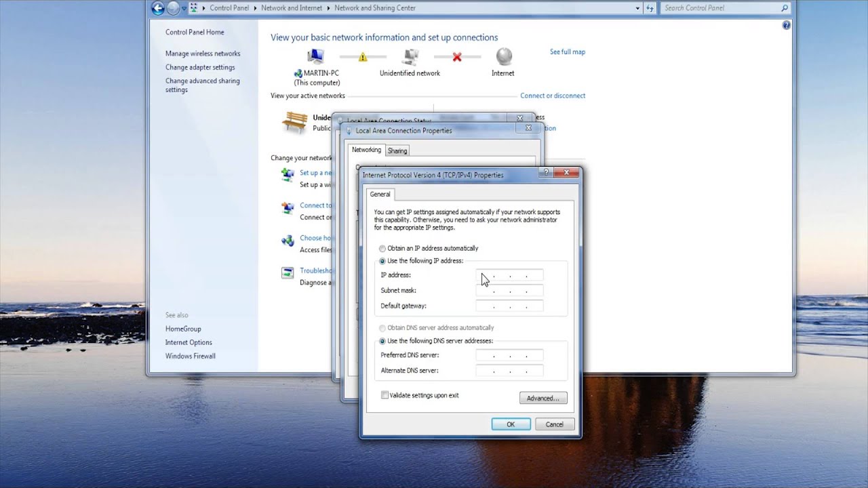Click Network and Sharing Center breadcrumb
Viewport: 868px width, 488px height.
[375, 8]
